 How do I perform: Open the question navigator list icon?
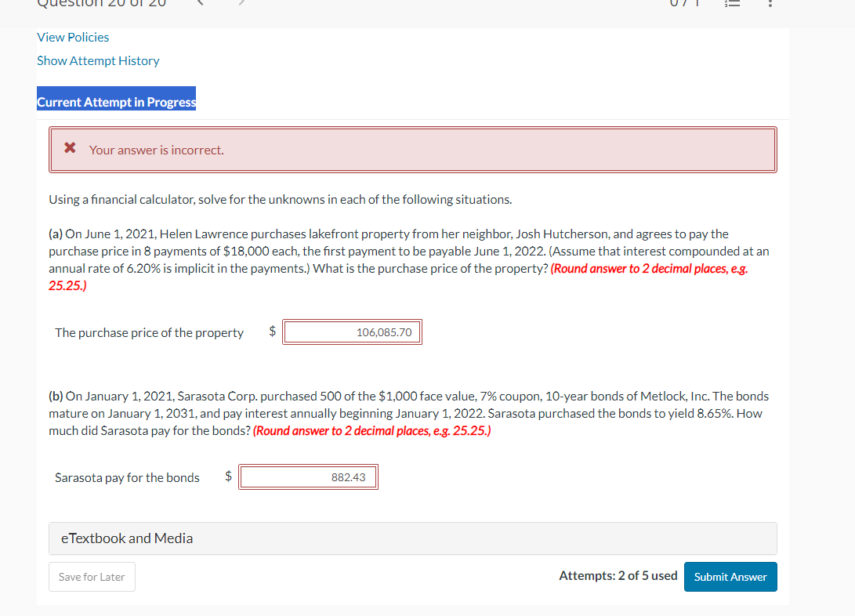tap(733, 5)
